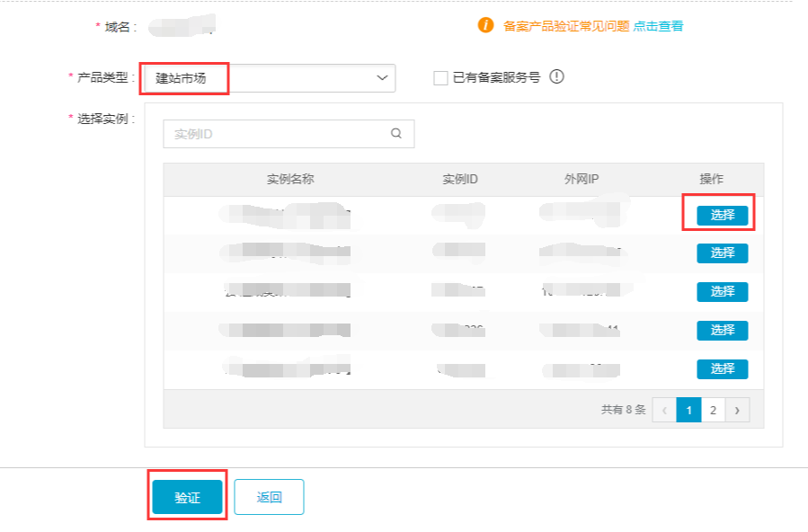Viewport: 808px width, 532px height.
Task: Switch to page 2 in the pagination
Action: click(713, 410)
